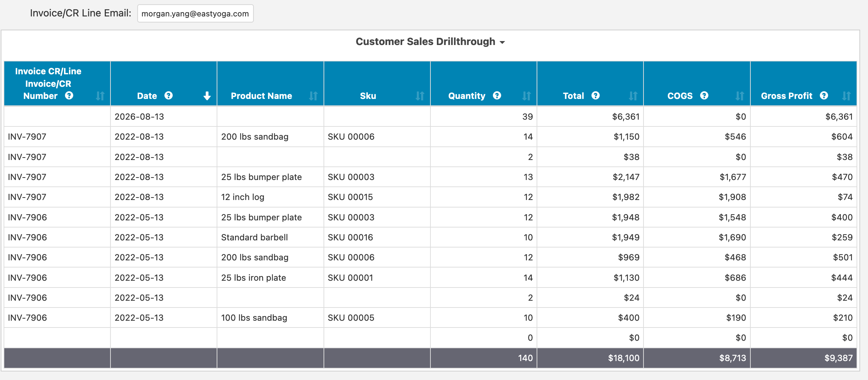This screenshot has height=380, width=868.
Task: Toggle the Date descending sort arrow
Action: pyautogui.click(x=207, y=96)
